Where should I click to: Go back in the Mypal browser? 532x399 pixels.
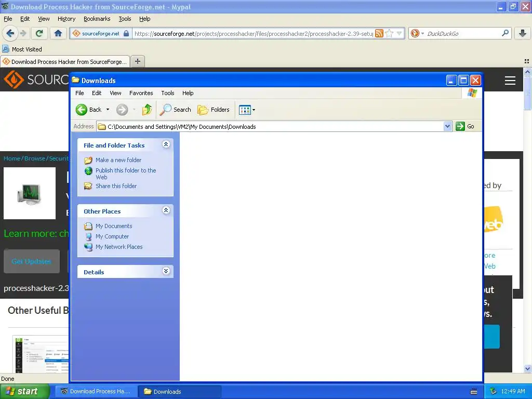[x=10, y=33]
